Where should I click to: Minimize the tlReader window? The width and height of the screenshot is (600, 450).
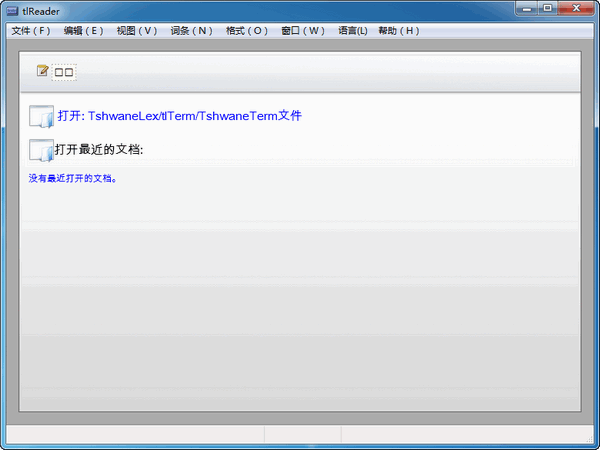527,8
